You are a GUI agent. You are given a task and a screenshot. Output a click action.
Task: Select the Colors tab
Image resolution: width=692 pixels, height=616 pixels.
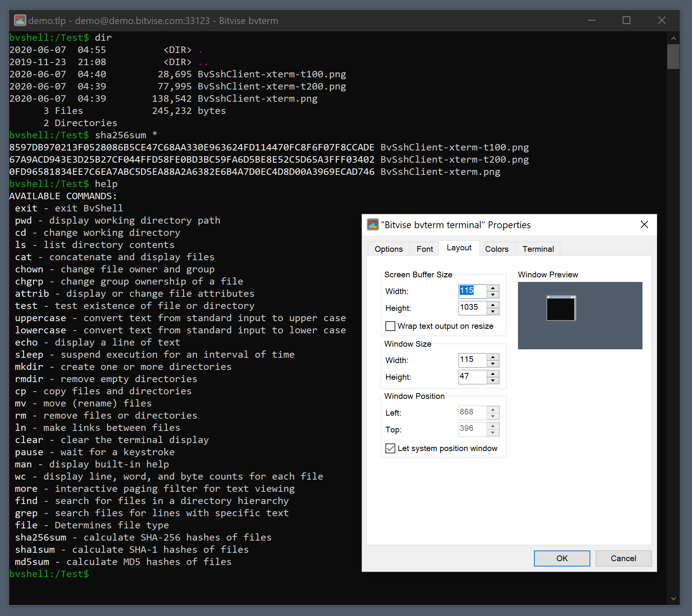click(497, 249)
